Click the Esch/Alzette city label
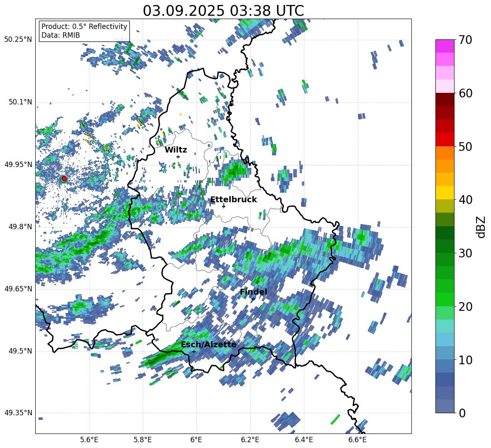This screenshot has height=448, width=491. tap(209, 344)
